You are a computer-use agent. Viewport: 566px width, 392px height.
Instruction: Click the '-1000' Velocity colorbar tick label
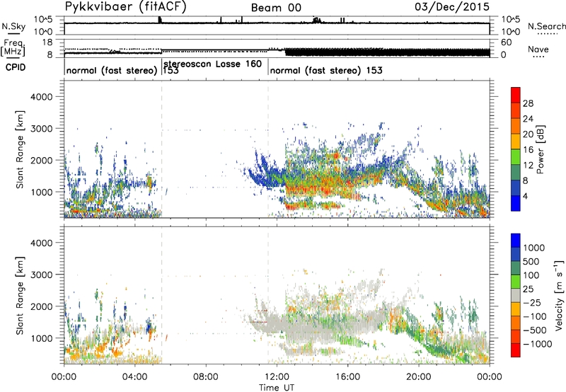pos(537,344)
